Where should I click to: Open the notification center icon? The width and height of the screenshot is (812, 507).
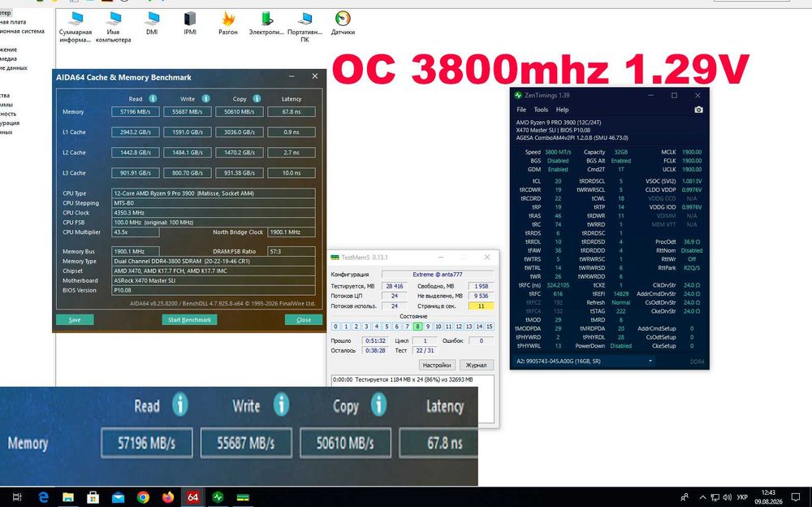tap(796, 497)
